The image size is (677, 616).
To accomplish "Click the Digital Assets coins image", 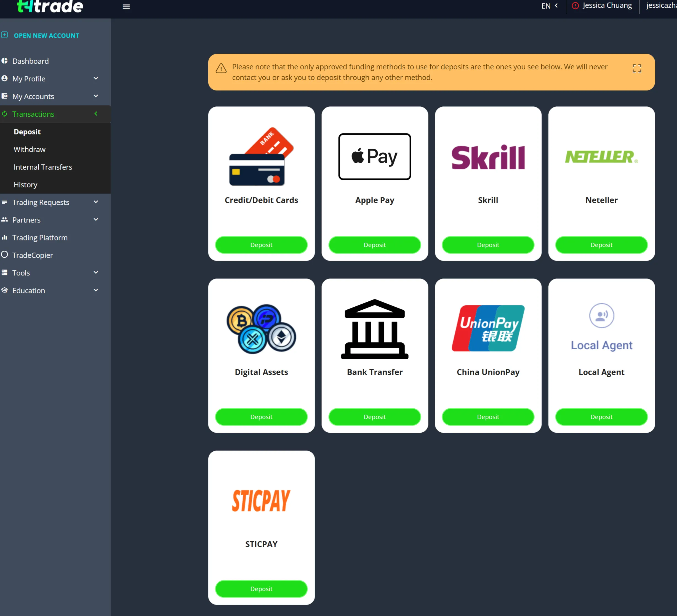I will 261,329.
